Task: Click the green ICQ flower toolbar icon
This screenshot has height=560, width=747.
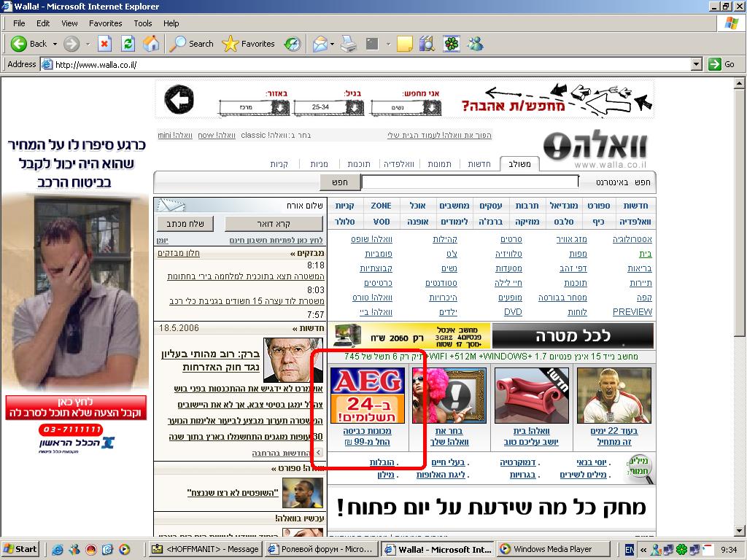Action: [x=451, y=44]
